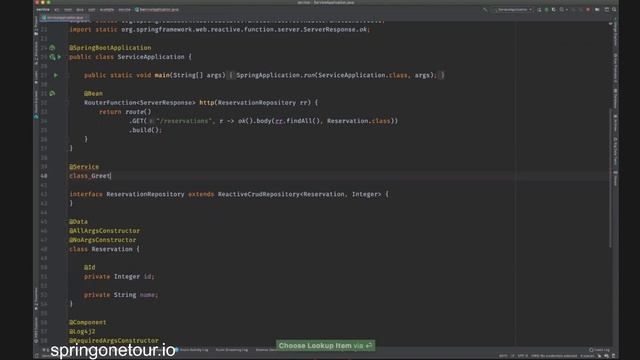Open the Event Log tool window button

[600, 350]
